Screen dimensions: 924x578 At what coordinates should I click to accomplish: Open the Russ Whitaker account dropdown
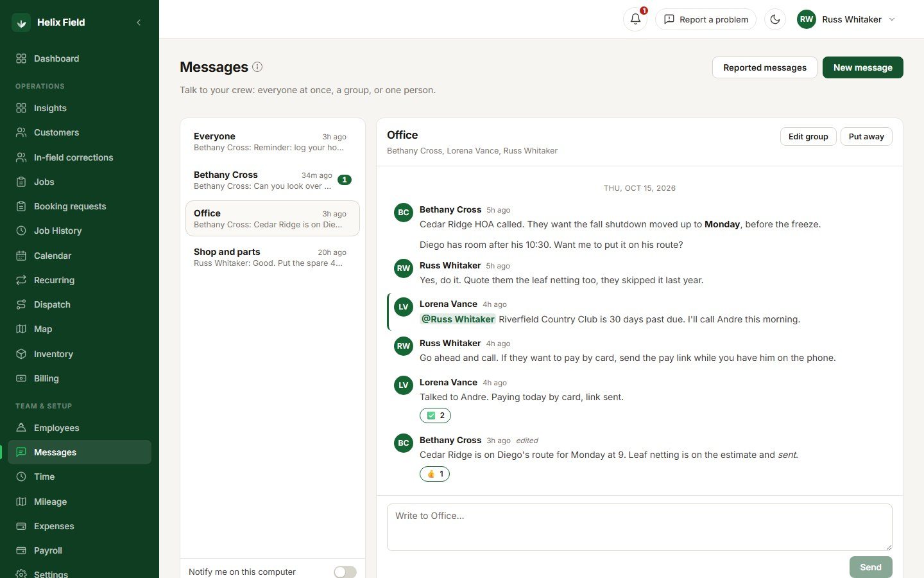pos(846,19)
